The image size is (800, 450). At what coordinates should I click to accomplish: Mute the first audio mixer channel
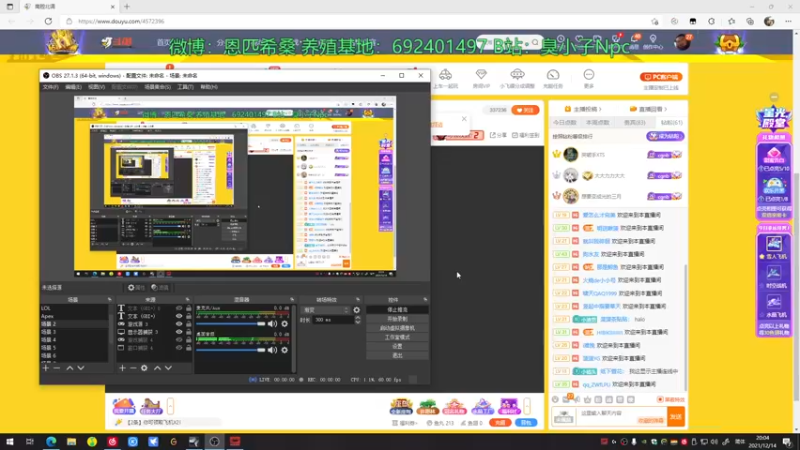click(272, 323)
